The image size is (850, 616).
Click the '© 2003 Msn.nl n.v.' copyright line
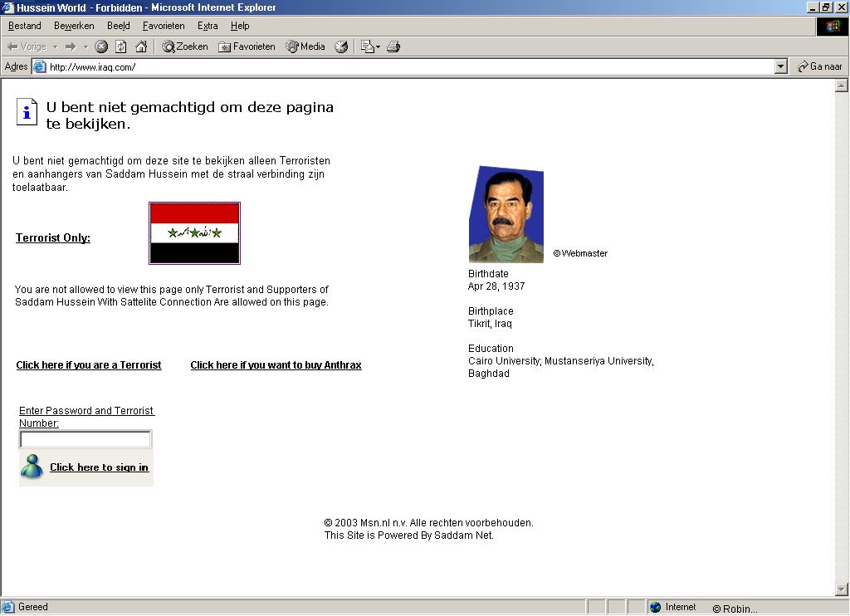[428, 523]
